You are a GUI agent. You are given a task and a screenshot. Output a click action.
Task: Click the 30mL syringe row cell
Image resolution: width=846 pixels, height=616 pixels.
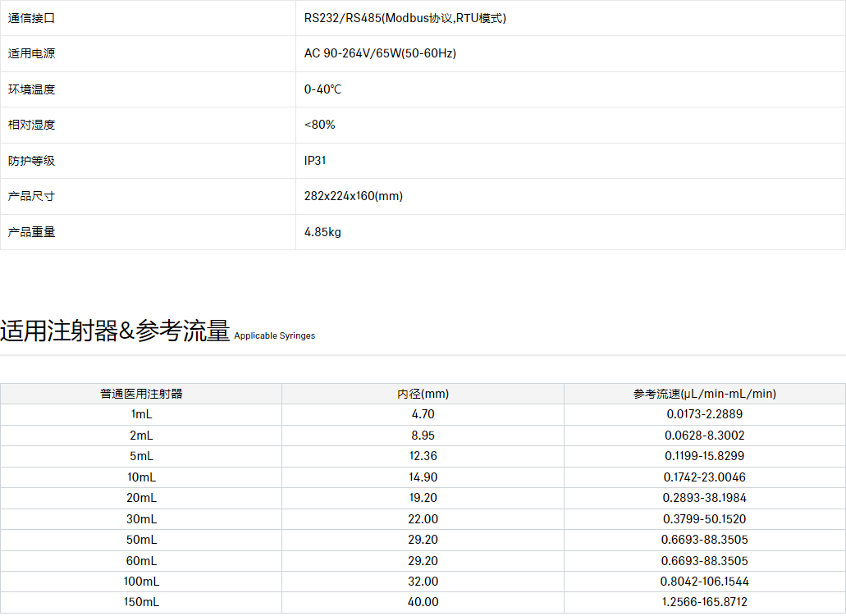point(141,519)
